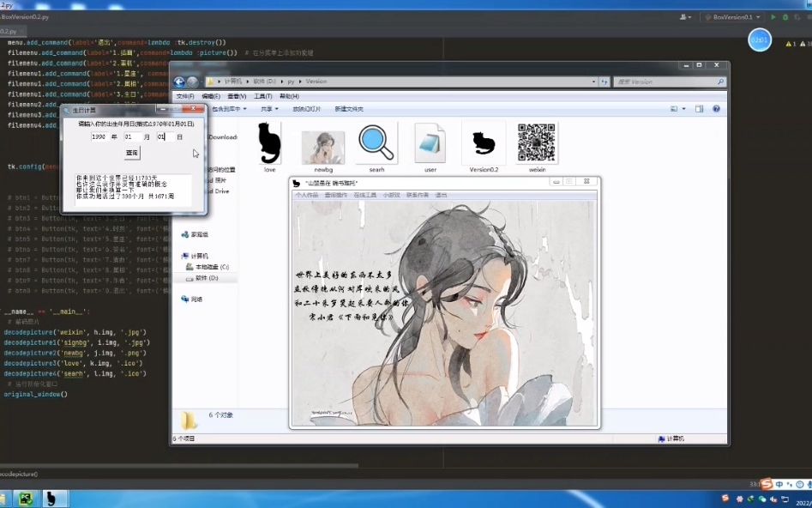Click 新建文件夹 to create a folder
The width and height of the screenshot is (812, 508).
click(347, 107)
